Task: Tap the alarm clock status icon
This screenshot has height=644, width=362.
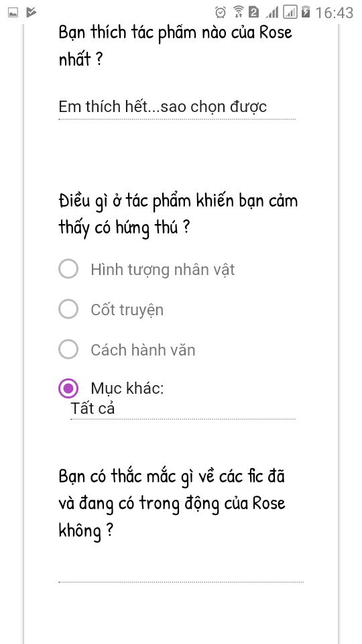Action: click(221, 12)
